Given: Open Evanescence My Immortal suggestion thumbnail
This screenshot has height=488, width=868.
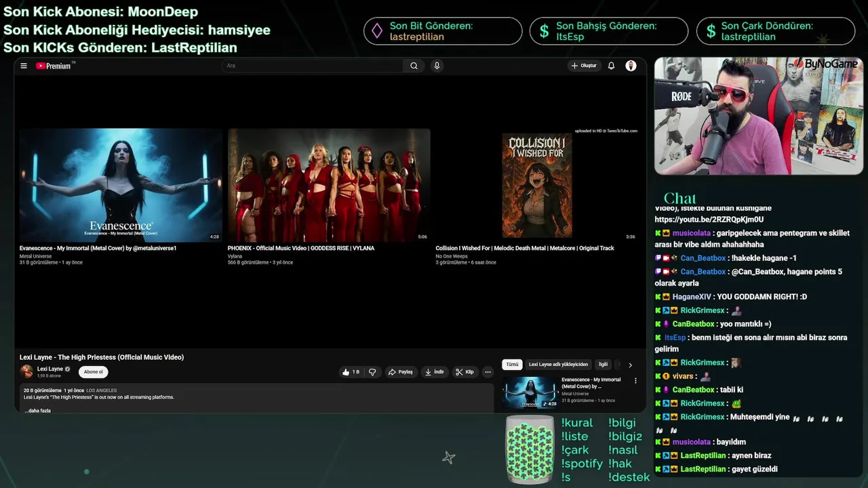Looking at the screenshot, I should pos(121,185).
